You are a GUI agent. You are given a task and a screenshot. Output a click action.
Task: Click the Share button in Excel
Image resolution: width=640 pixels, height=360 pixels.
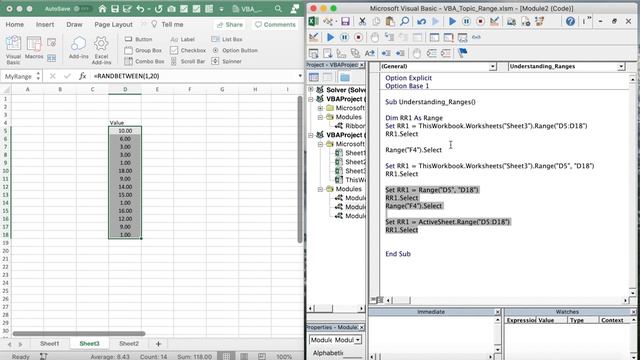coord(230,25)
